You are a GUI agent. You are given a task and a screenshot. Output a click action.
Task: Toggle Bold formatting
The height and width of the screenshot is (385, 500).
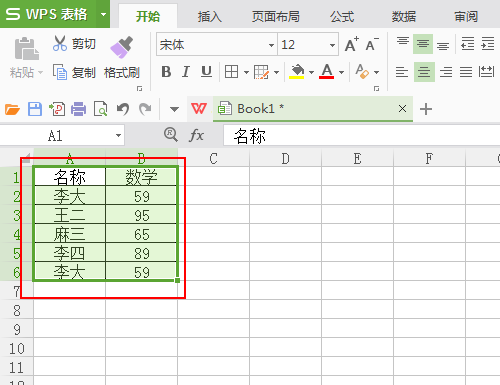[x=166, y=72]
